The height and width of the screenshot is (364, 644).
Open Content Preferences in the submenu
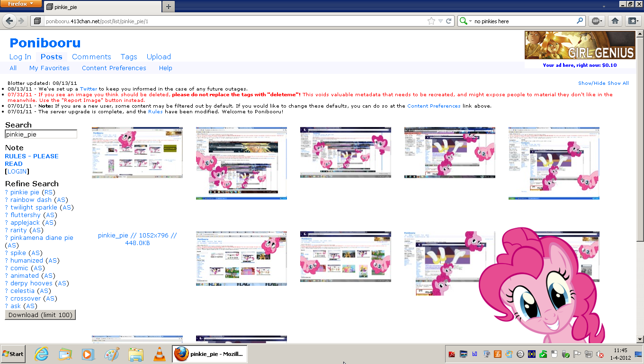[114, 68]
